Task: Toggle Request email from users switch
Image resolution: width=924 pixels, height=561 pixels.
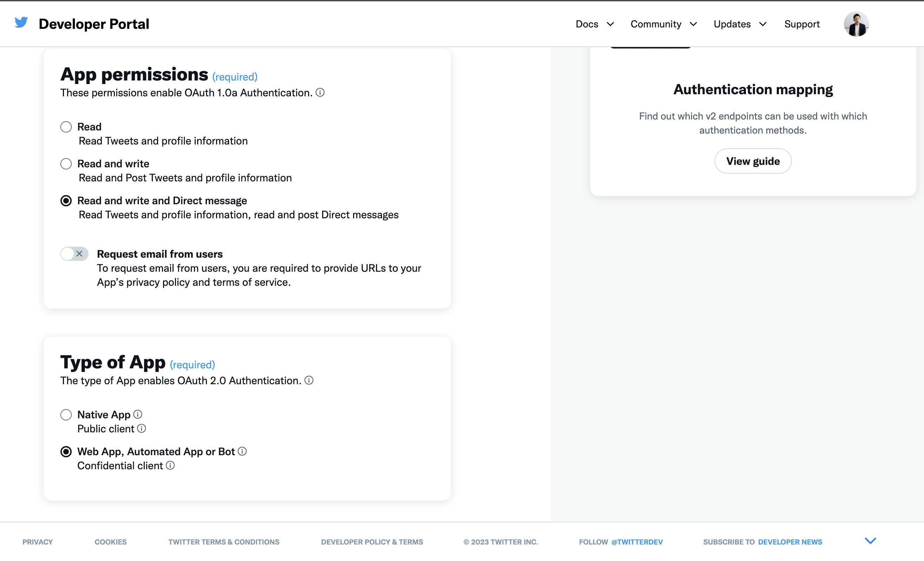Action: [74, 254]
